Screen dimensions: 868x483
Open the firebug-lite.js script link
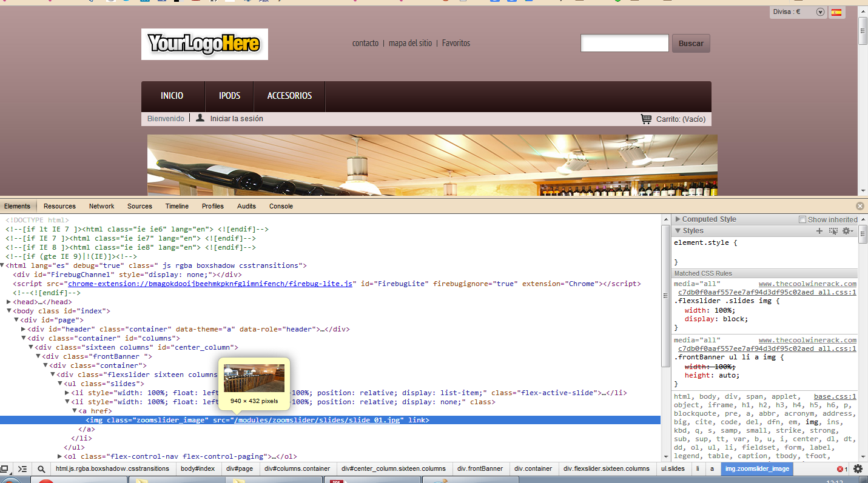pyautogui.click(x=210, y=284)
